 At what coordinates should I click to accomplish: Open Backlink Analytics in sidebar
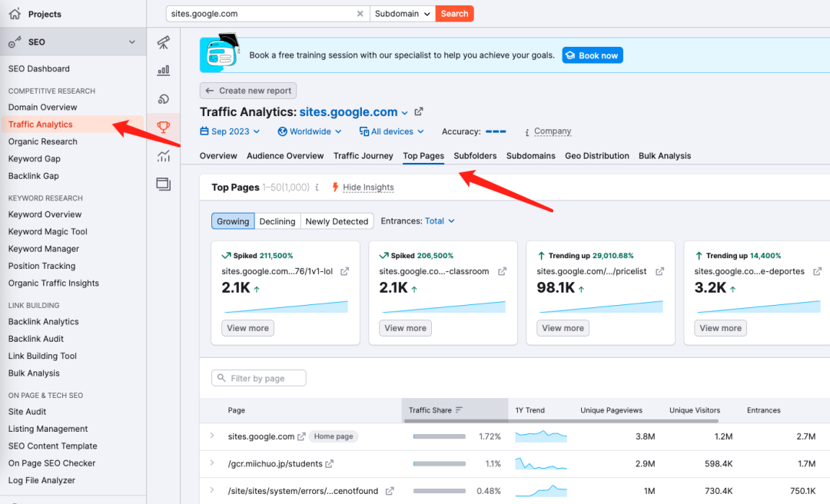43,321
